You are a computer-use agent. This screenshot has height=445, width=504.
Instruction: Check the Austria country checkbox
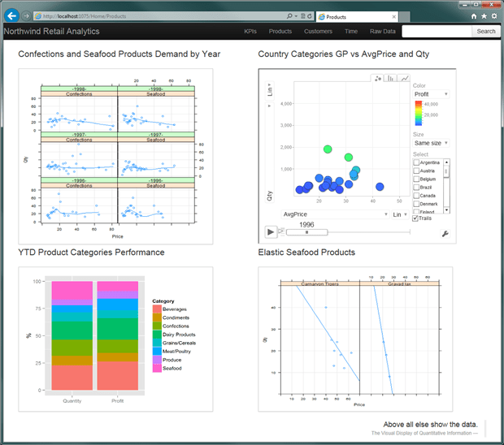point(416,171)
